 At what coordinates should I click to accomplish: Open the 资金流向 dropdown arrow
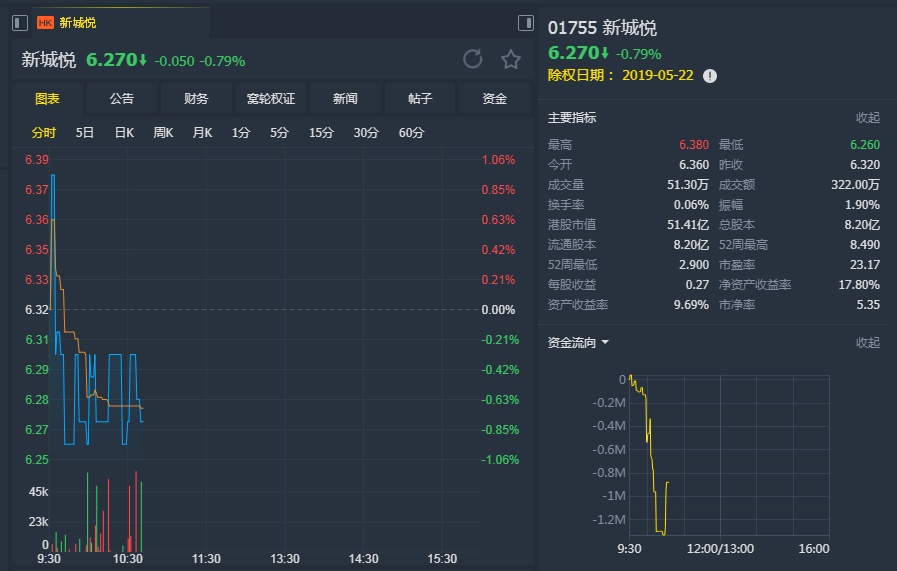(605, 343)
